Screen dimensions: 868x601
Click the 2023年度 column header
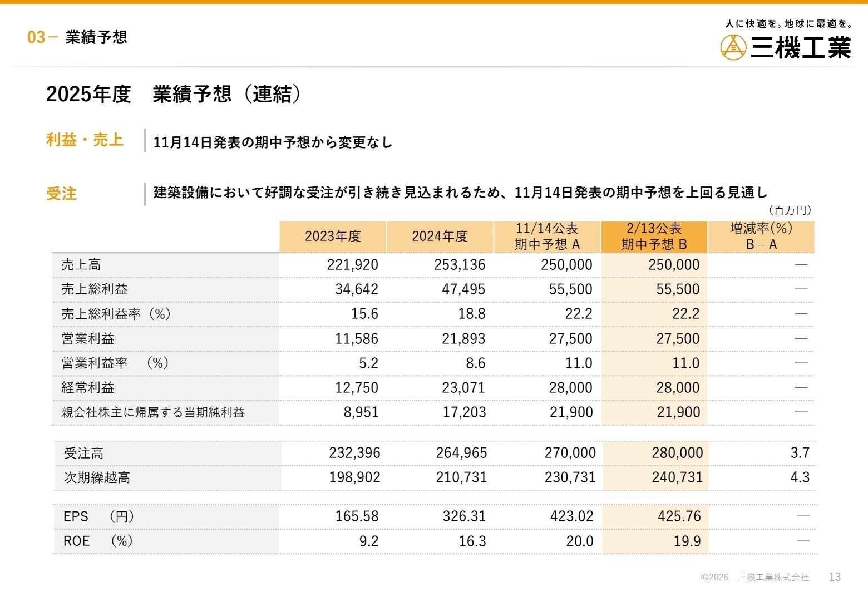tap(333, 236)
